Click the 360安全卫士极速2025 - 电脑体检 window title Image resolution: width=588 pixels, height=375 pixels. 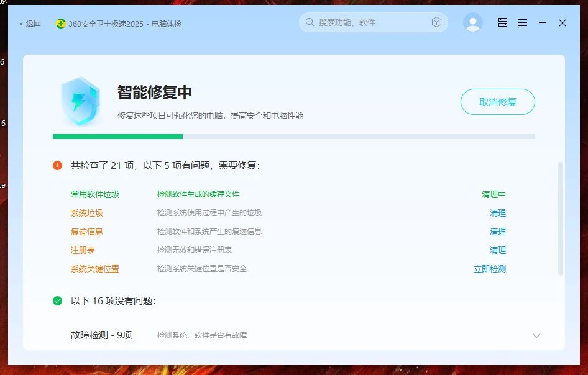tap(125, 24)
